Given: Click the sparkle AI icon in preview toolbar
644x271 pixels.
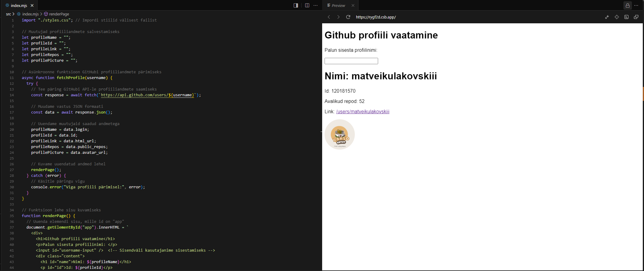Looking at the screenshot, I should point(607,17).
